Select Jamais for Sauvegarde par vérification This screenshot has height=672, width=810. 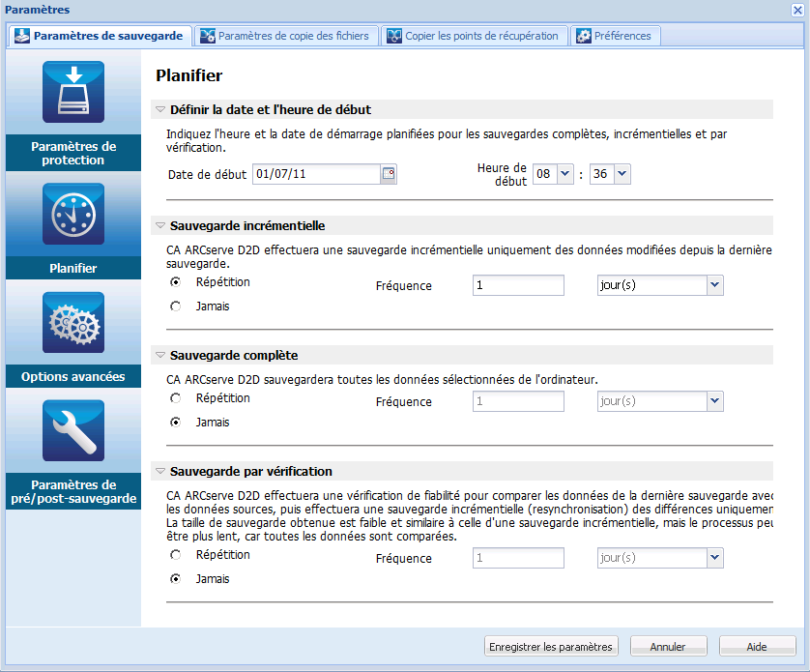[x=176, y=579]
